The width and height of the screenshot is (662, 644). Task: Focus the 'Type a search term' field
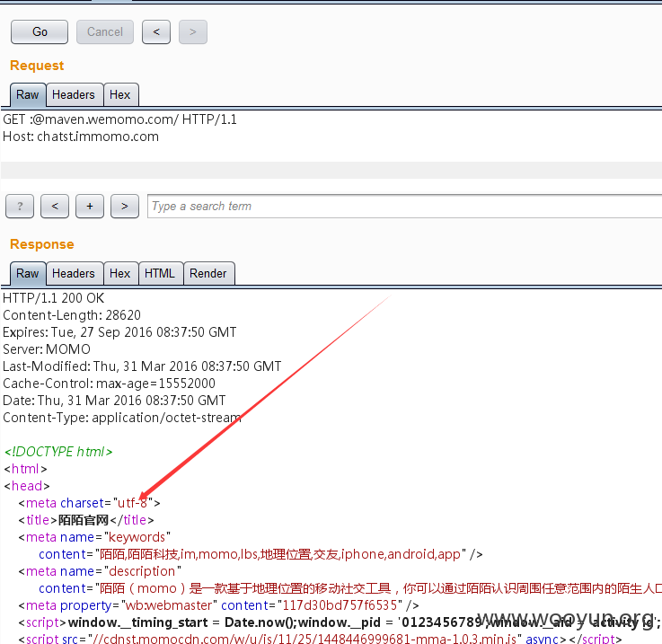point(404,206)
